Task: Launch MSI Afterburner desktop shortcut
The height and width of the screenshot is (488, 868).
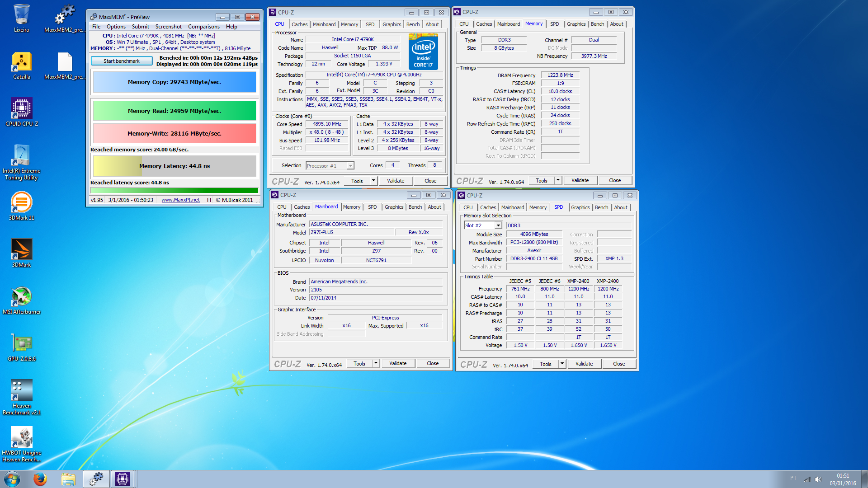Action: [x=21, y=300]
